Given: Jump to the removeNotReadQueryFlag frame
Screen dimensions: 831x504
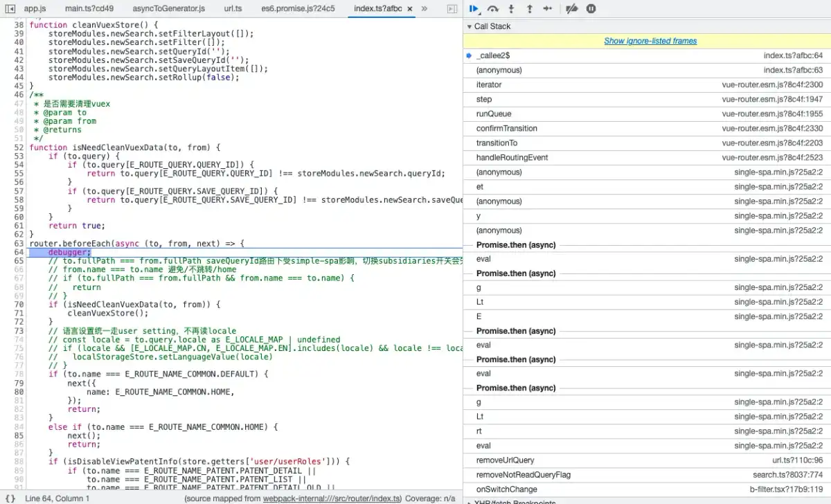Looking at the screenshot, I should pos(647,474).
